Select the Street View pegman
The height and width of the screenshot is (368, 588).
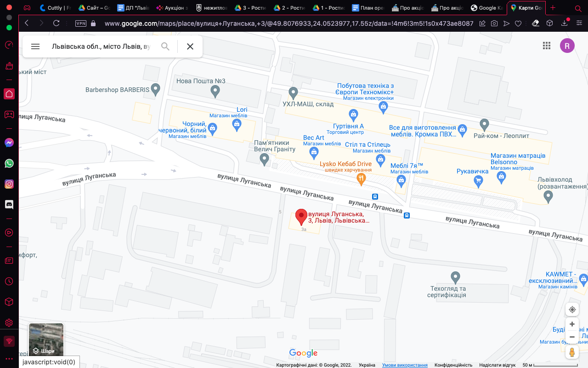[572, 352]
